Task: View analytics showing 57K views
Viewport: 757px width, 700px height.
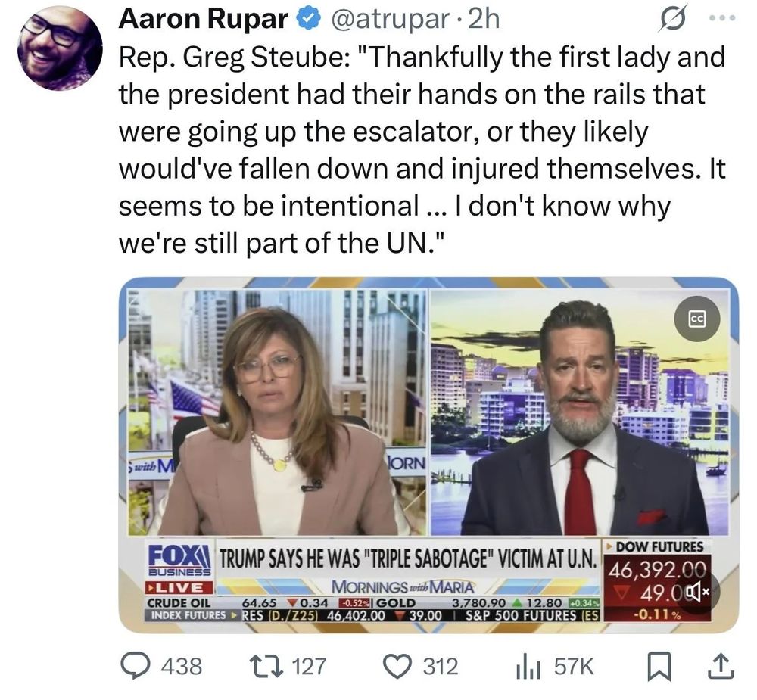Action: [x=555, y=666]
